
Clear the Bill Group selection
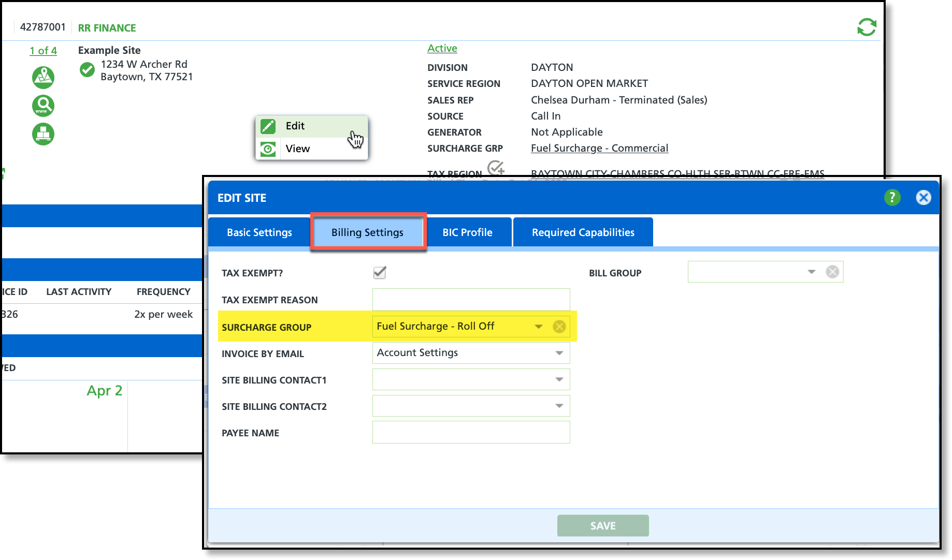832,272
